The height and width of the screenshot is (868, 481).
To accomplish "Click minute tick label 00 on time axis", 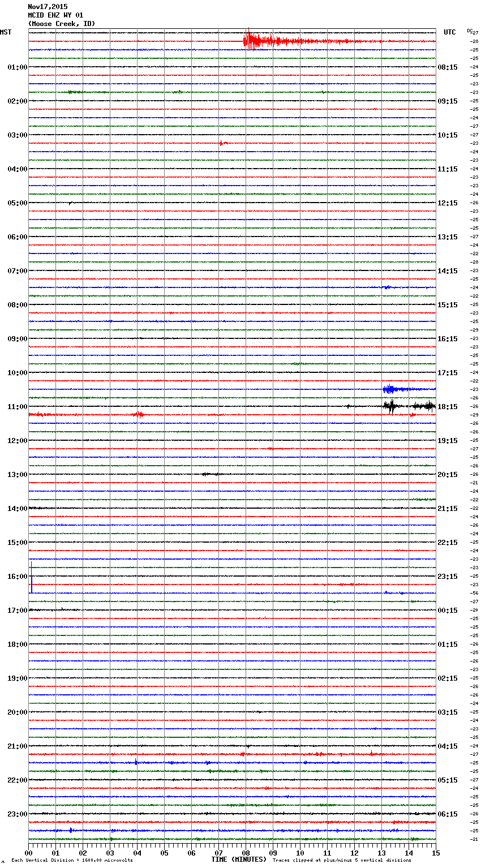I will point(29,853).
